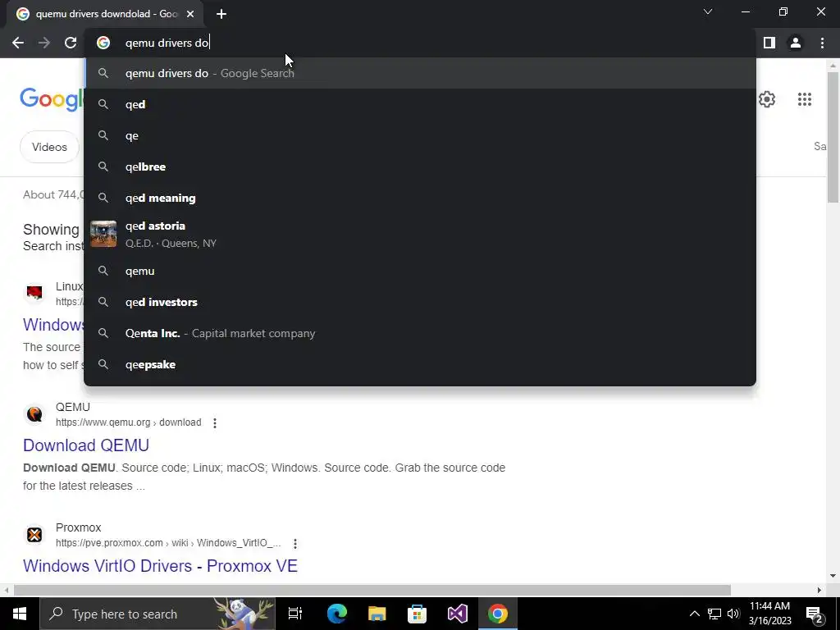Screen dimensions: 840x630
Task: Click the Google icon in the address bar
Action: [103, 43]
